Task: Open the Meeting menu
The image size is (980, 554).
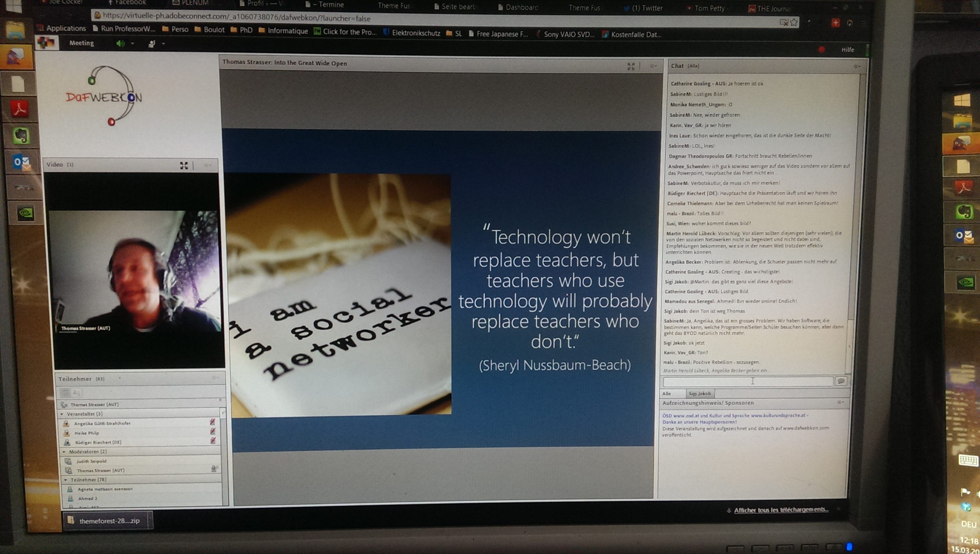Action: pos(82,43)
